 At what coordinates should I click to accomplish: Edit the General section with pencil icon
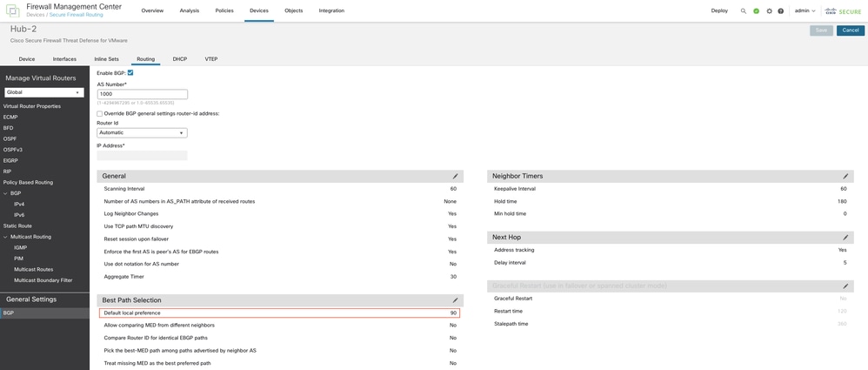(455, 176)
